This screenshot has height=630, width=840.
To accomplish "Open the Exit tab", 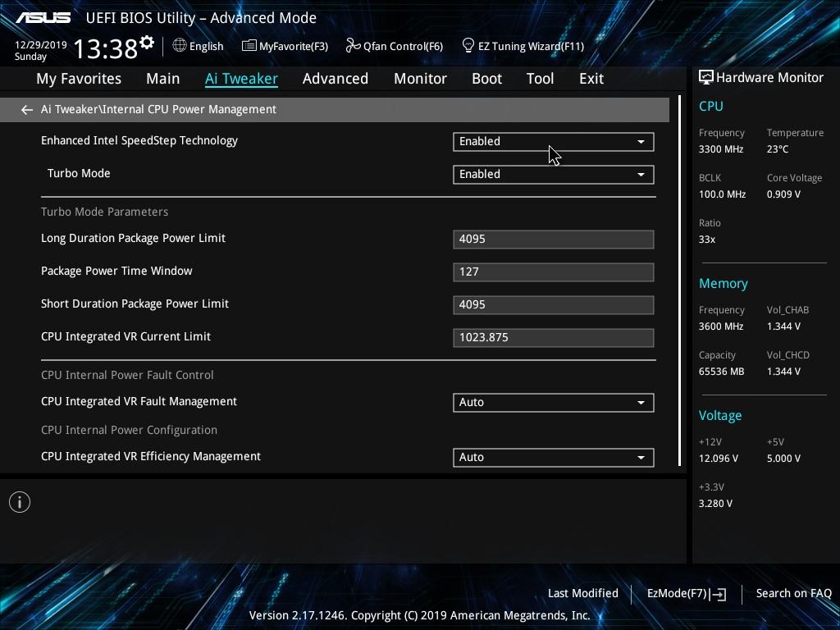I will pyautogui.click(x=591, y=79).
